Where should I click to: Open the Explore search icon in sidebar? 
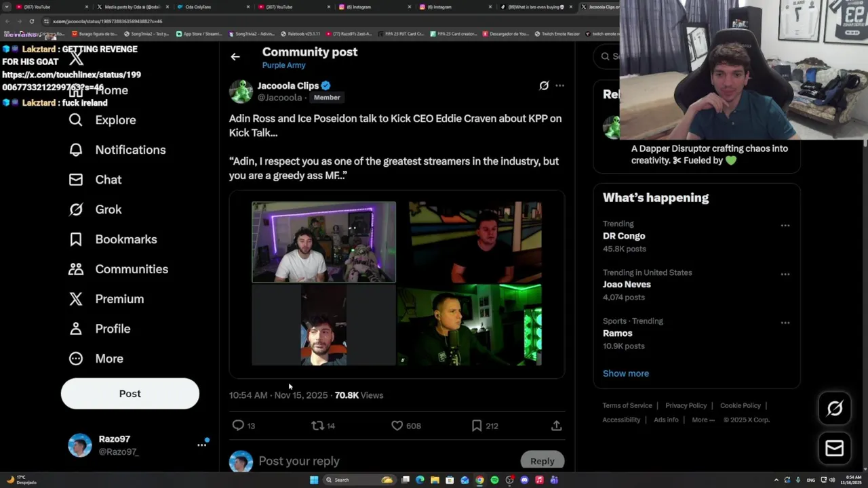76,120
